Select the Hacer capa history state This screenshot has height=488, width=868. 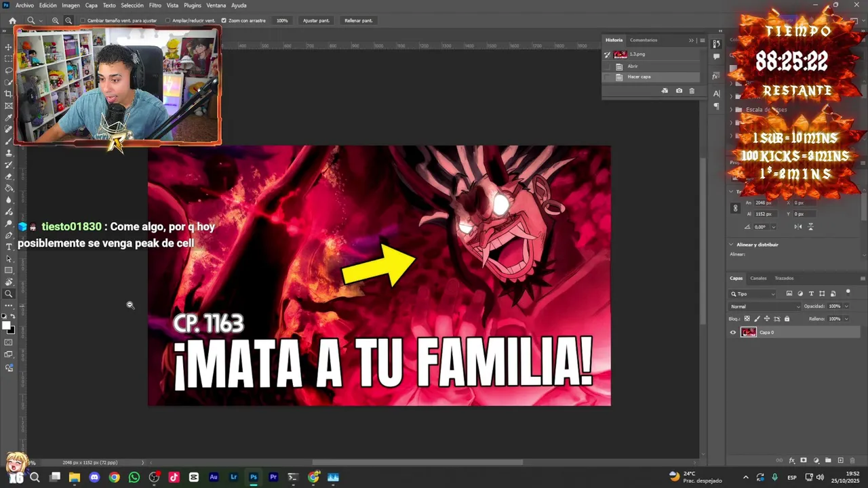pos(652,77)
